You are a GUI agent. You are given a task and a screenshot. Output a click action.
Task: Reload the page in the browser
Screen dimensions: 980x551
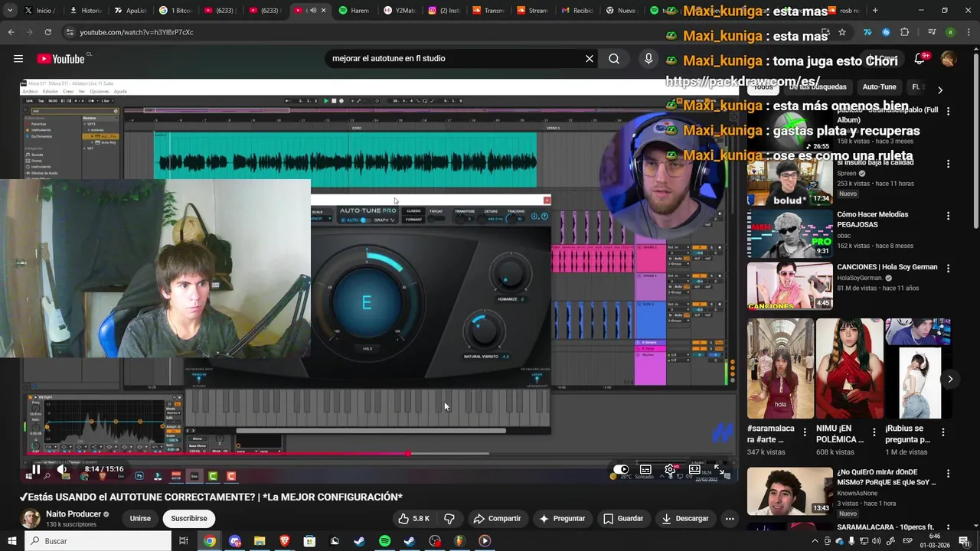(x=47, y=32)
